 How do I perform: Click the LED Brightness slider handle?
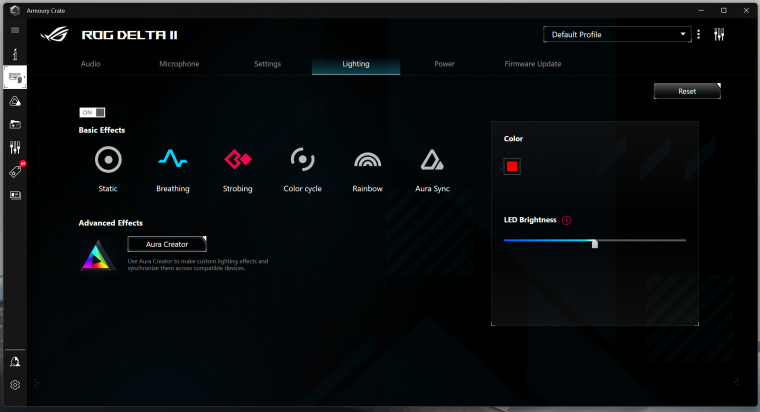pos(595,243)
